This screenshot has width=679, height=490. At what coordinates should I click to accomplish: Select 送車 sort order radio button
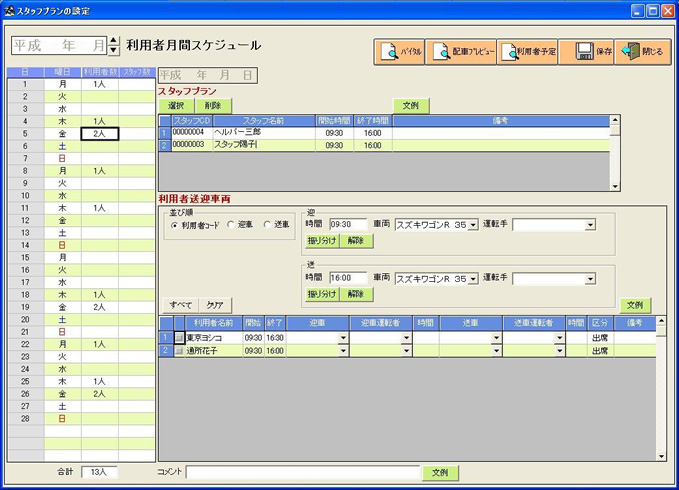click(x=266, y=225)
